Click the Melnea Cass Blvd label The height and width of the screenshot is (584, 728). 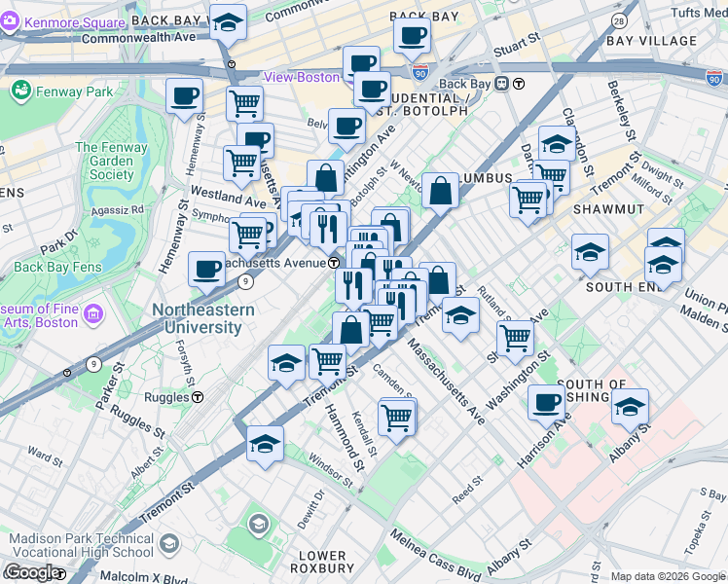coord(436,554)
